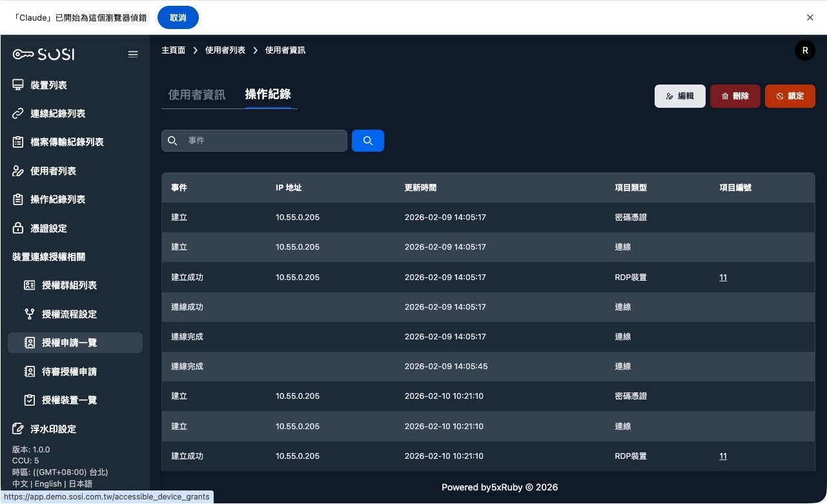This screenshot has height=504, width=827.
Task: Go to 主頁面 in the breadcrumb
Action: (173, 50)
